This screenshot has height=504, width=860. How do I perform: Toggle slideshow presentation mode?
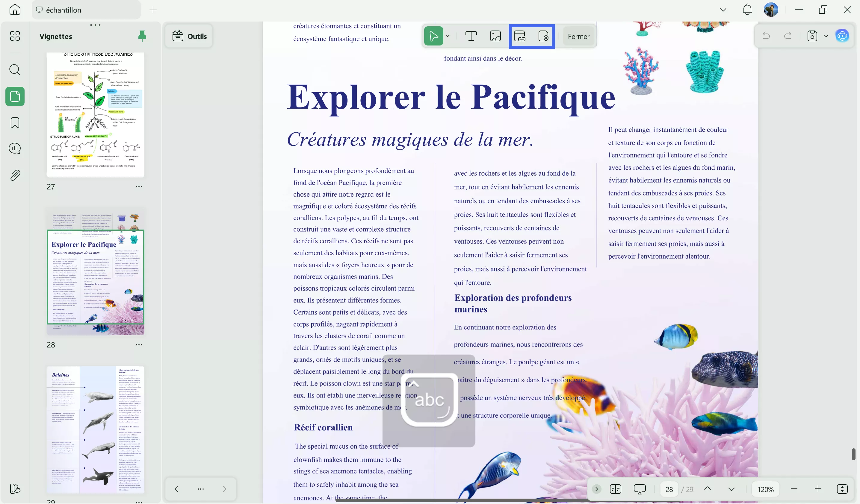(640, 489)
